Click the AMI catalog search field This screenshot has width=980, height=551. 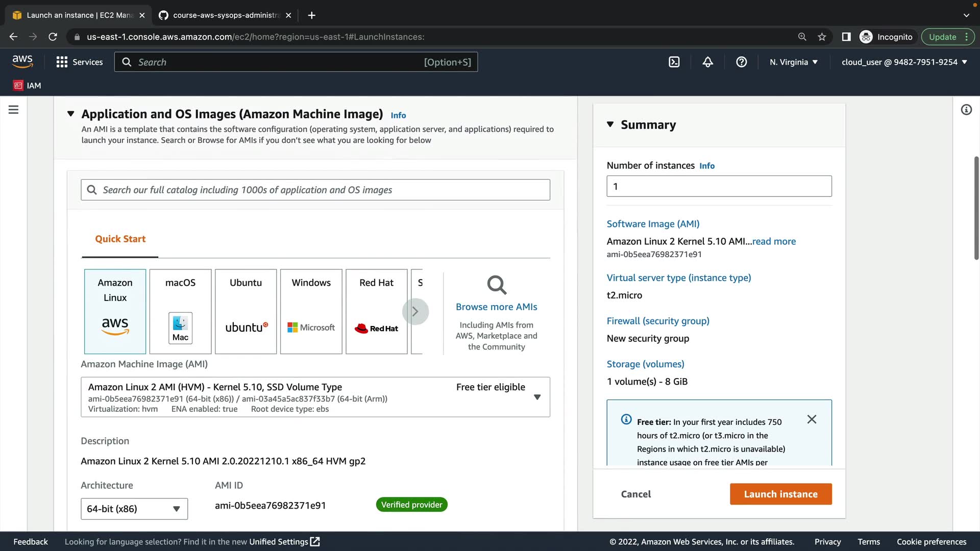[x=315, y=190]
